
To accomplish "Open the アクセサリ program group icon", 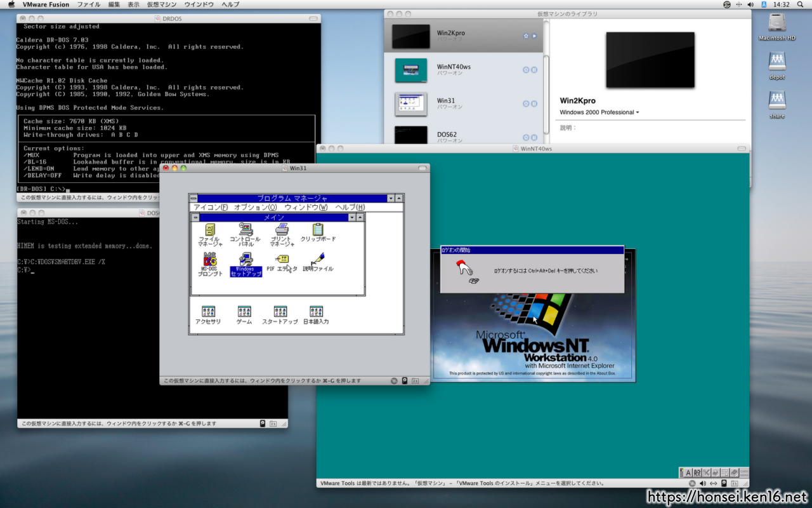I will point(208,311).
